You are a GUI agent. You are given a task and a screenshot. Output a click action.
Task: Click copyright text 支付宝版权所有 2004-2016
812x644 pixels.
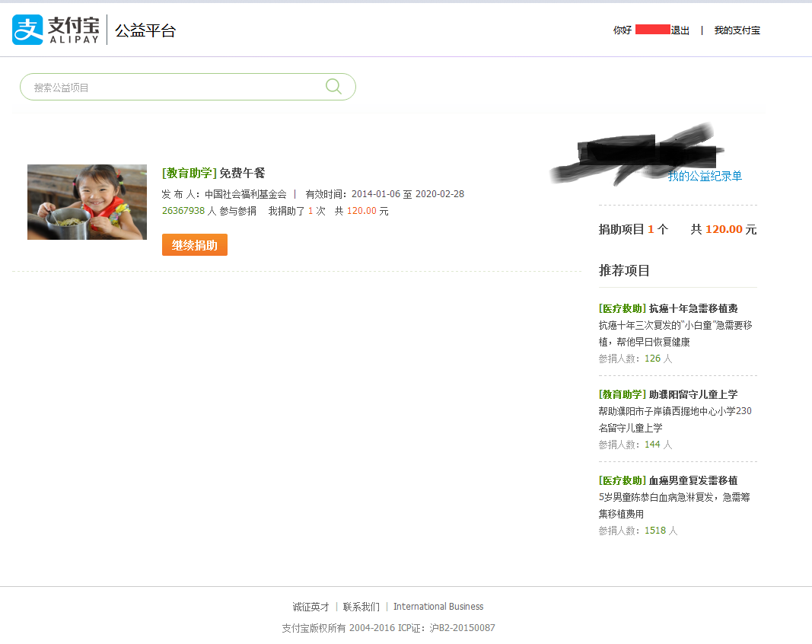click(338, 628)
